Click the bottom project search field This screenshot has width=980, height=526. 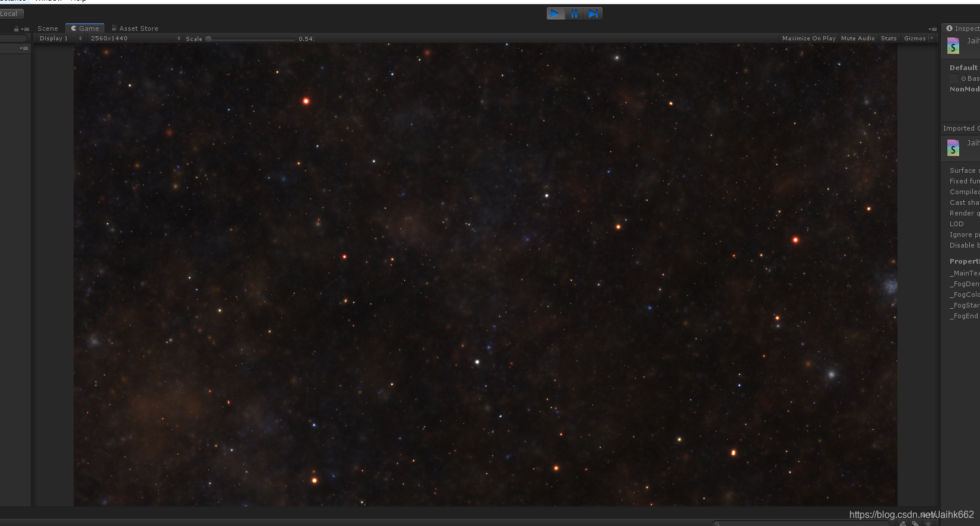tap(801, 524)
